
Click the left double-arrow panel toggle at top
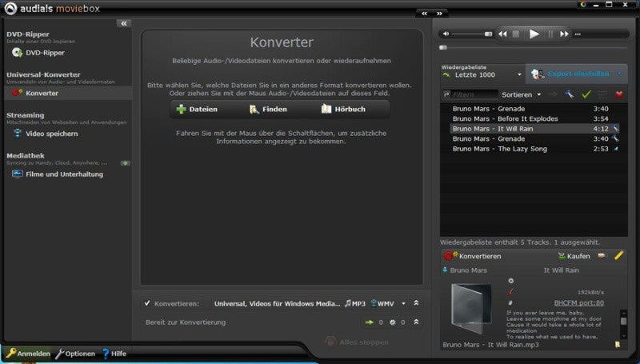(425, 14)
